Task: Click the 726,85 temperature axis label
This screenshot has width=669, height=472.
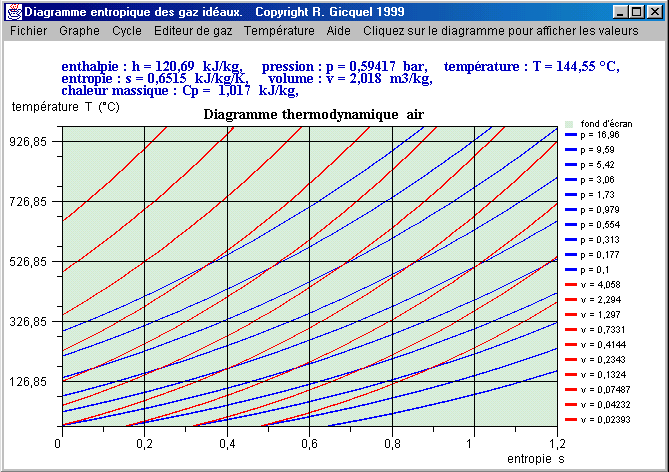Action: 28,201
